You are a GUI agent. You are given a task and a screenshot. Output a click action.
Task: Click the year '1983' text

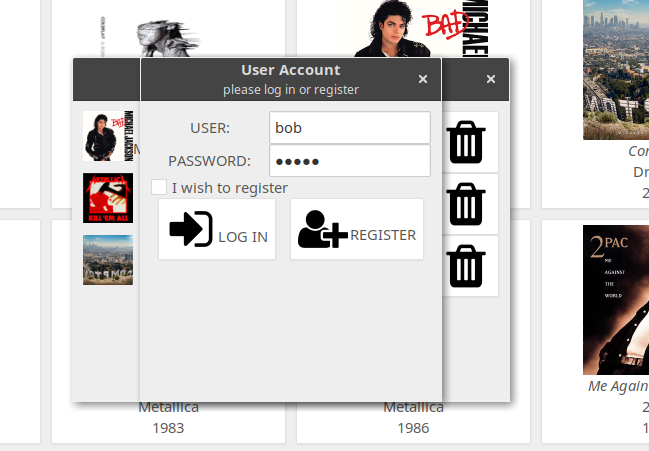168,428
